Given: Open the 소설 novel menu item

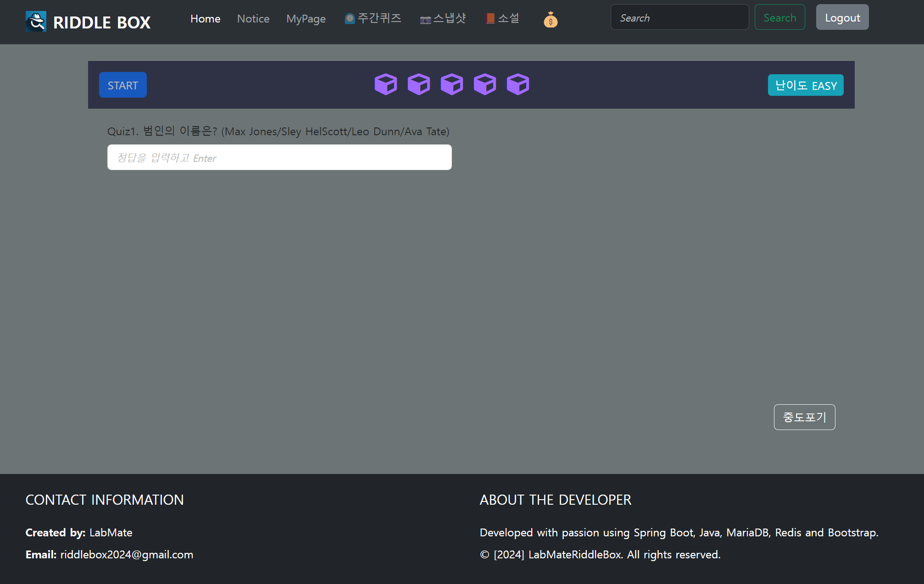Looking at the screenshot, I should pos(503,18).
